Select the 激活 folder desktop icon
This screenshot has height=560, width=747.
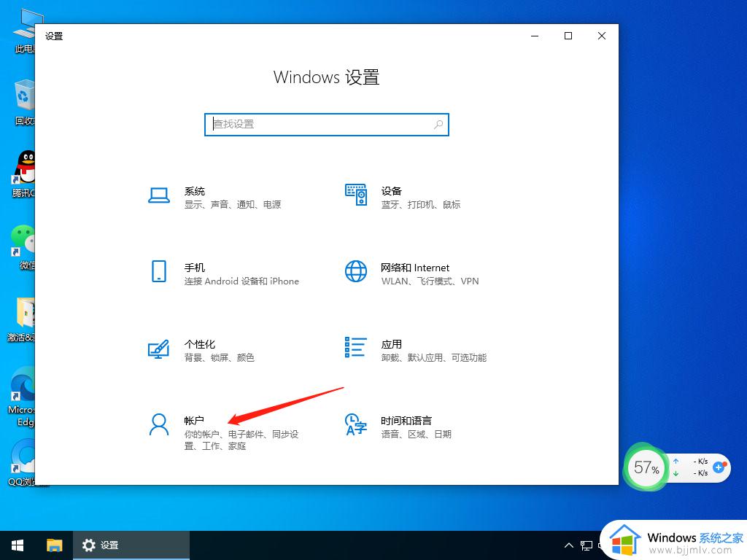pyautogui.click(x=22, y=319)
